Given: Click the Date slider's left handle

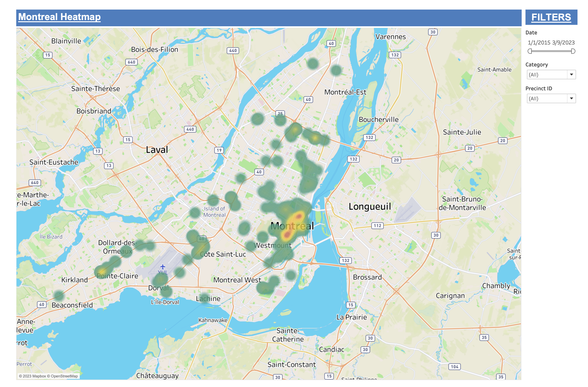Looking at the screenshot, I should (530, 51).
